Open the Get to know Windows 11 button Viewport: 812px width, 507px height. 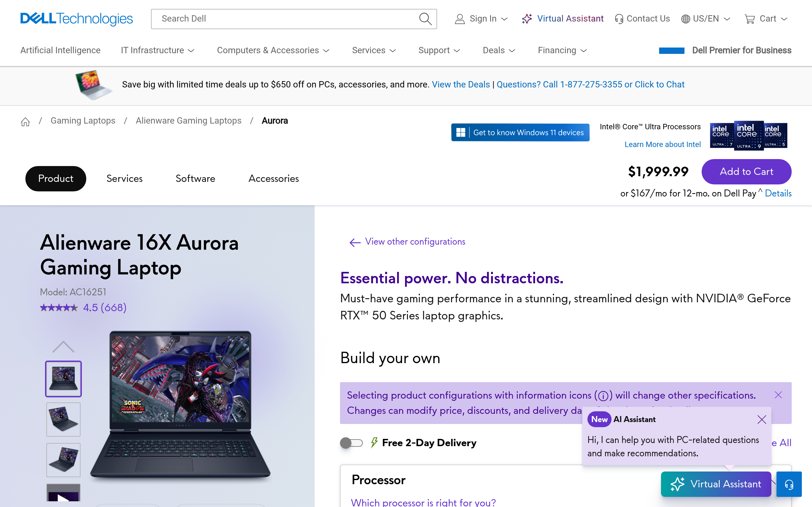pyautogui.click(x=520, y=132)
